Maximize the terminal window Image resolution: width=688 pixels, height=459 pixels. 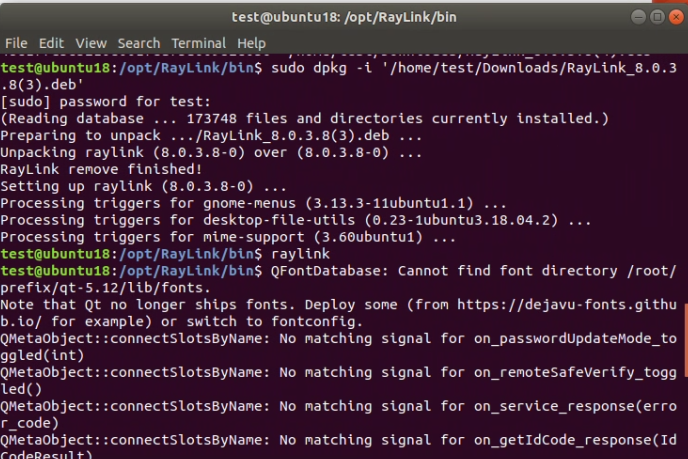click(657, 17)
